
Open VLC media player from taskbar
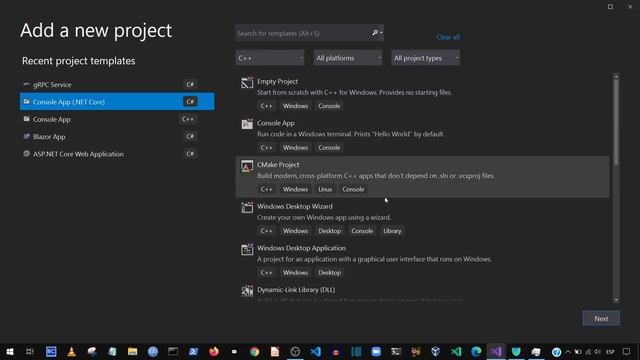(x=71, y=351)
